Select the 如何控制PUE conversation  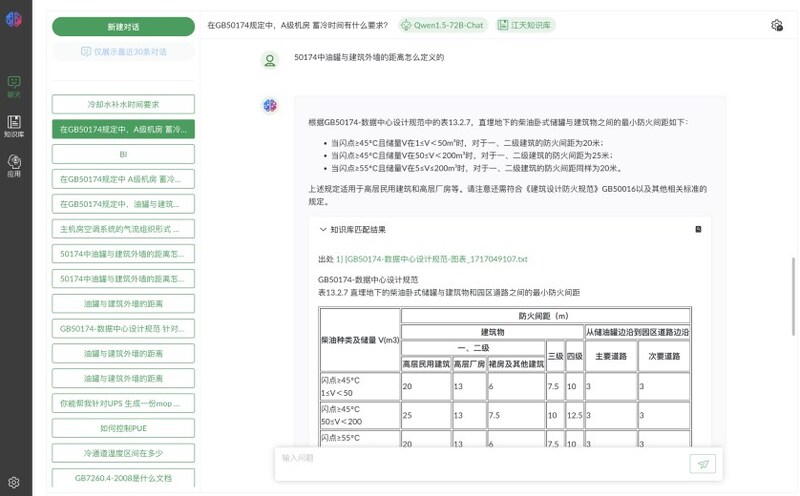click(x=123, y=428)
